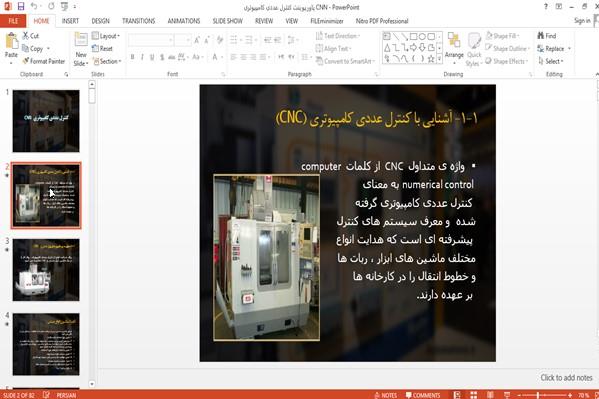Select slide 3 thumbnail in the panel
The width and height of the screenshot is (599, 399).
pyautogui.click(x=46, y=269)
